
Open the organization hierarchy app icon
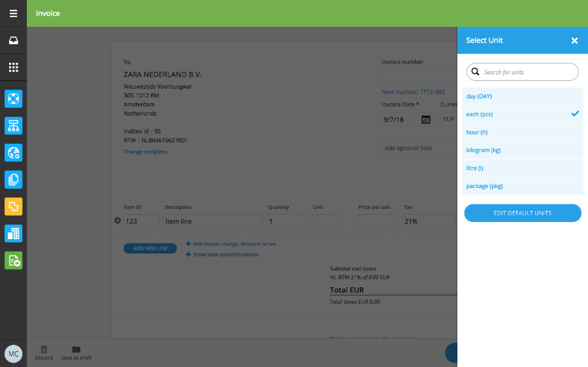pyautogui.click(x=14, y=126)
